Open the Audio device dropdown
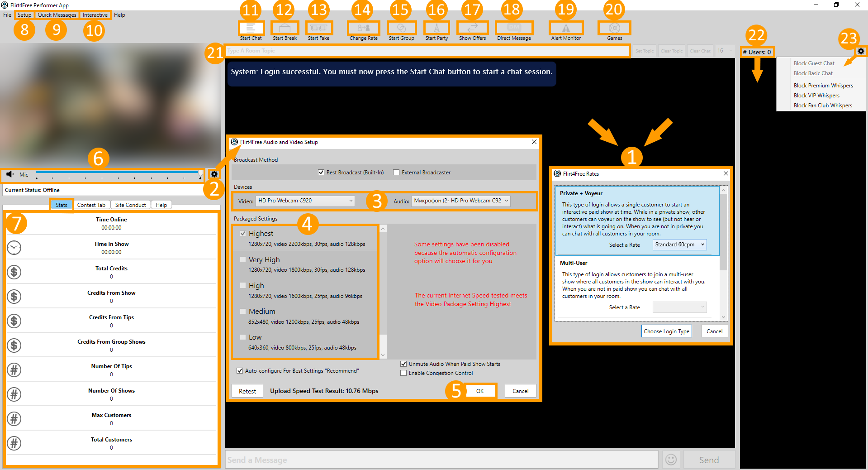Screen dimensions: 868x470 (x=460, y=201)
